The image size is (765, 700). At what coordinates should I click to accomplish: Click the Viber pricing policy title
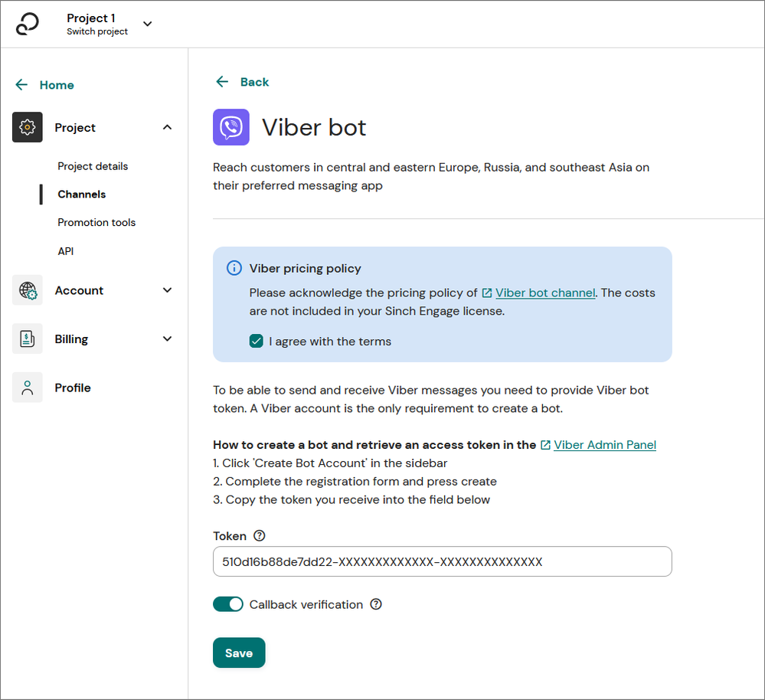tap(306, 268)
